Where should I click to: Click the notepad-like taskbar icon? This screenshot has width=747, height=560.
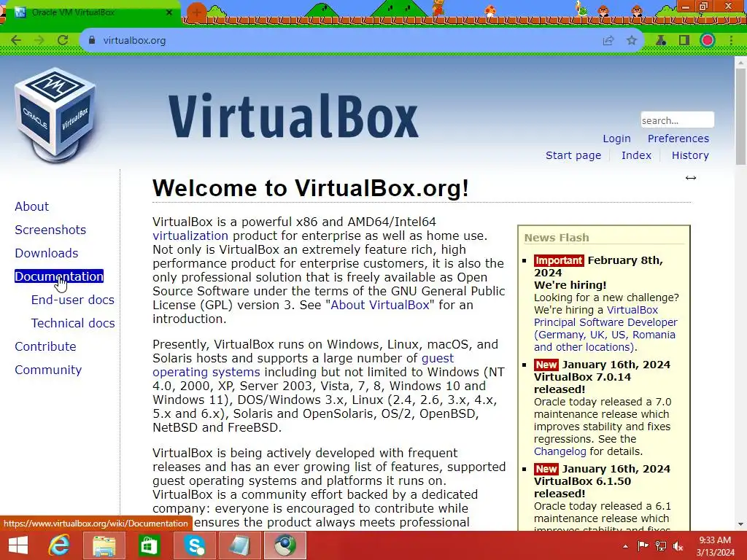[x=239, y=545]
